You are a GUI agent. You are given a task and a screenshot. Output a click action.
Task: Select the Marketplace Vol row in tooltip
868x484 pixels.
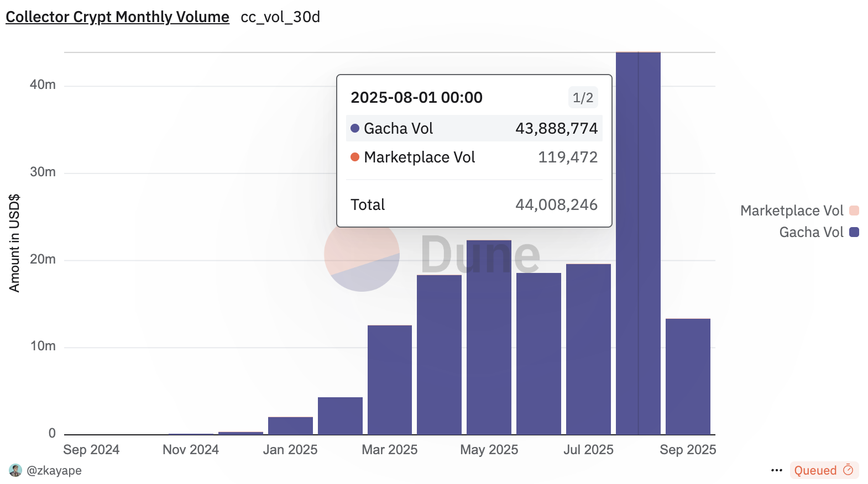[474, 157]
